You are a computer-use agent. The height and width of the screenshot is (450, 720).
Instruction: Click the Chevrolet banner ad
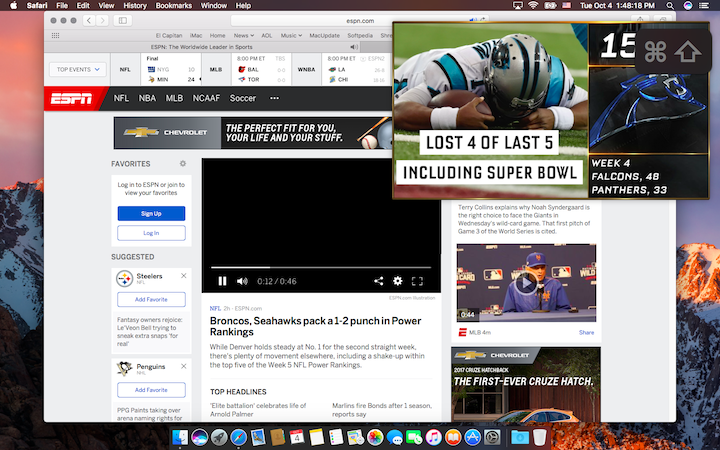pyautogui.click(x=253, y=133)
